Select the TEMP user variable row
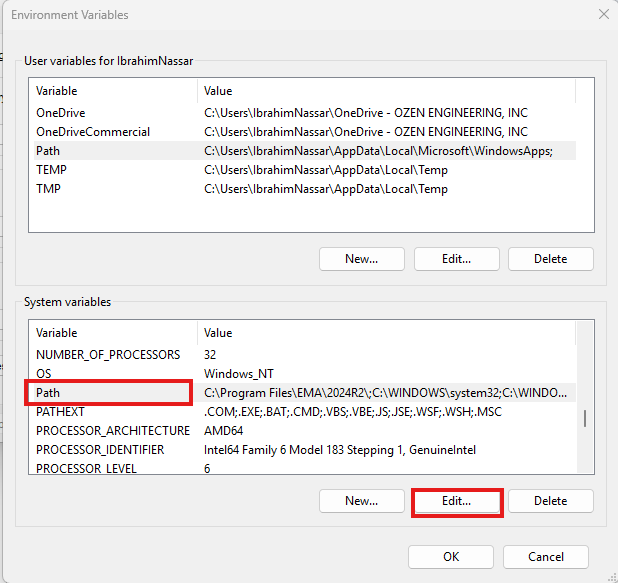 click(x=51, y=170)
